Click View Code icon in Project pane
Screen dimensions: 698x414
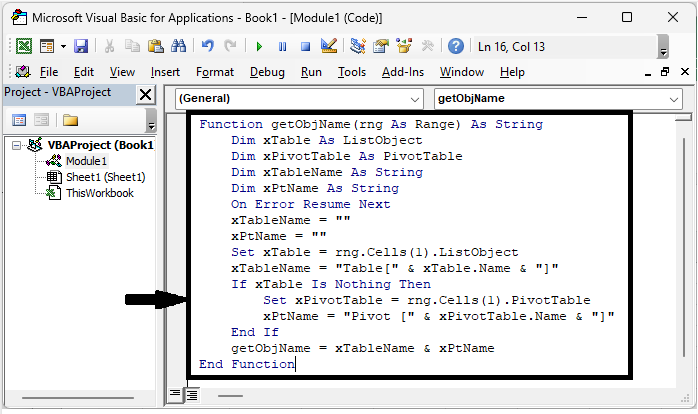point(19,120)
